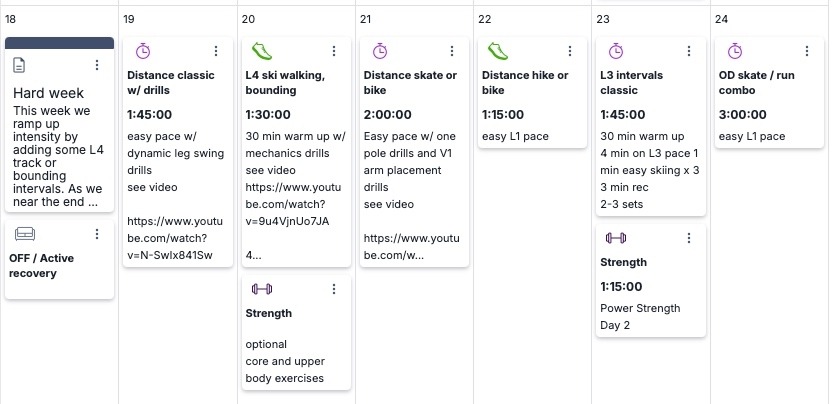Click the stopwatch icon on OD skate / run combo
Viewport: 835px width, 404px height.
coord(734,51)
